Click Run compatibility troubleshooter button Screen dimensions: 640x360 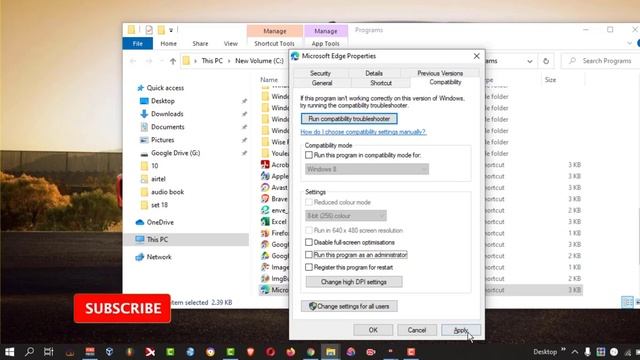point(349,119)
